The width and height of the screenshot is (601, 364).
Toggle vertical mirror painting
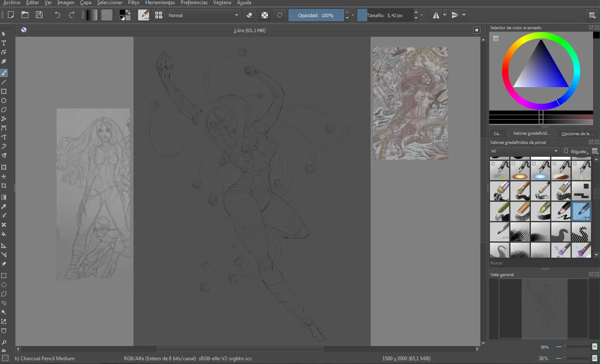455,15
